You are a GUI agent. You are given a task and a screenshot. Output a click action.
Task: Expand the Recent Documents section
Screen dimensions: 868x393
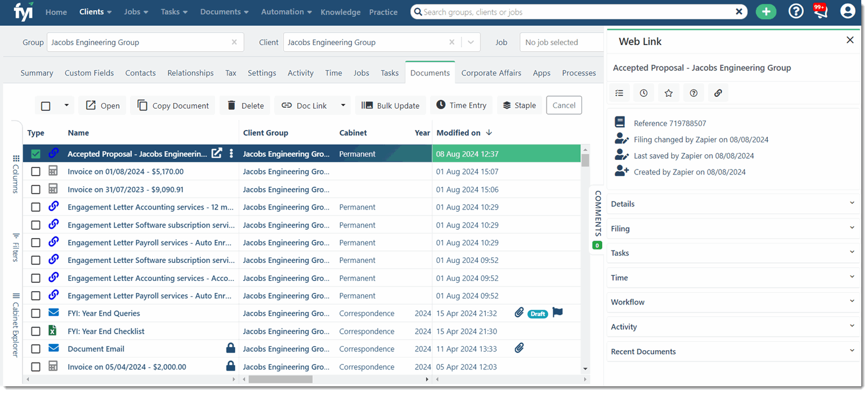tap(733, 351)
